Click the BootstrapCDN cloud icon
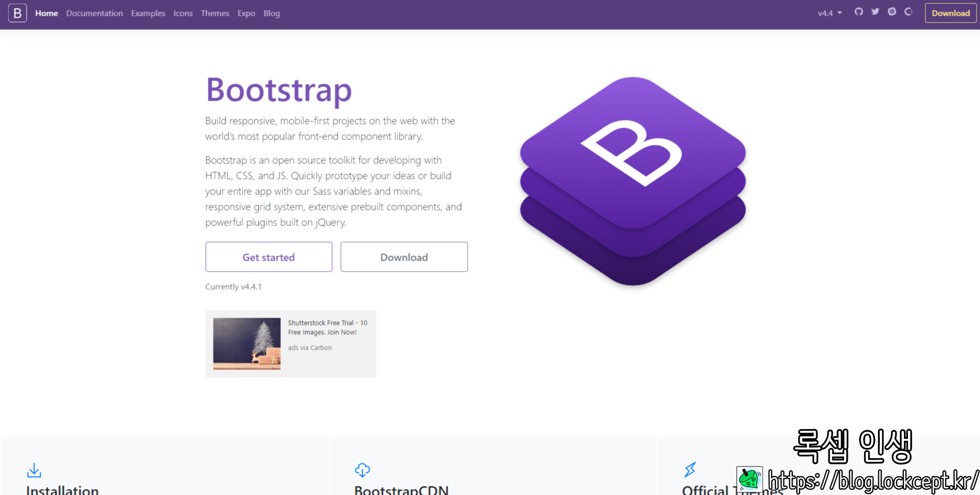This screenshot has height=495, width=980. point(362,470)
